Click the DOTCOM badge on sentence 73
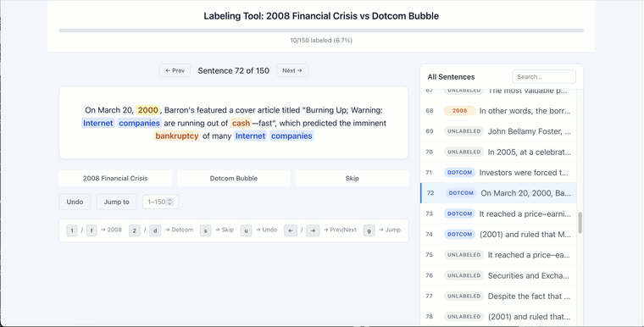This screenshot has width=644, height=327. click(x=459, y=213)
